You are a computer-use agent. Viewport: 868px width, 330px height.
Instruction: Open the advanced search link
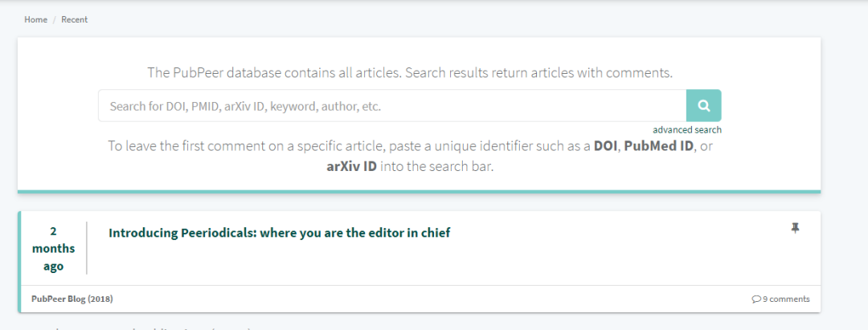coord(687,130)
